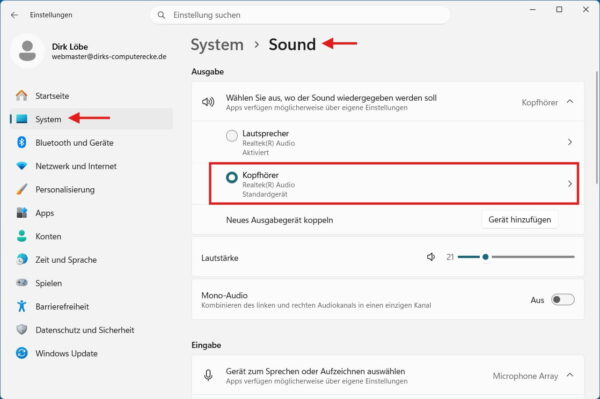This screenshot has height=399, width=600.
Task: Click the vertical scrollbar on right
Action: point(597,126)
